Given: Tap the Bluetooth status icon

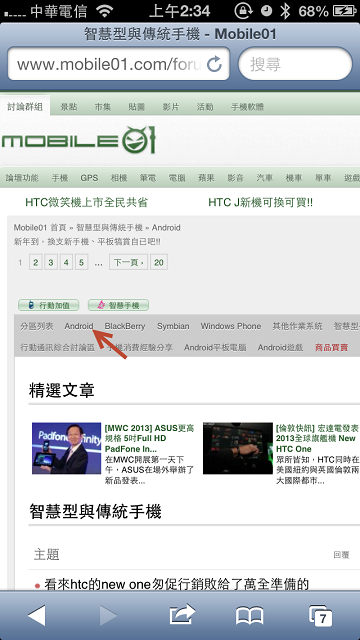Looking at the screenshot, I should tap(285, 11).
